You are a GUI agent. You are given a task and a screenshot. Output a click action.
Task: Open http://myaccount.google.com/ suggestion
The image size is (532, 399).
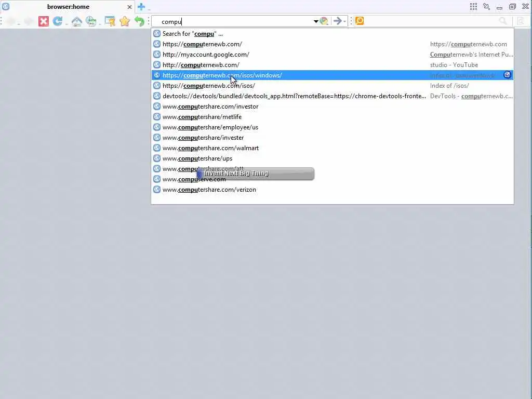tap(332, 54)
